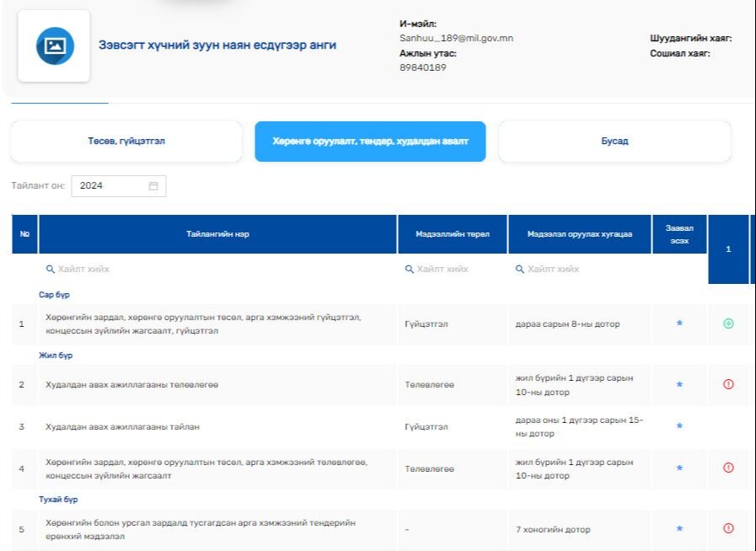
Task: Select Хөрөнгө оруулалт, тендер, худалдан авалт tab
Action: point(370,142)
